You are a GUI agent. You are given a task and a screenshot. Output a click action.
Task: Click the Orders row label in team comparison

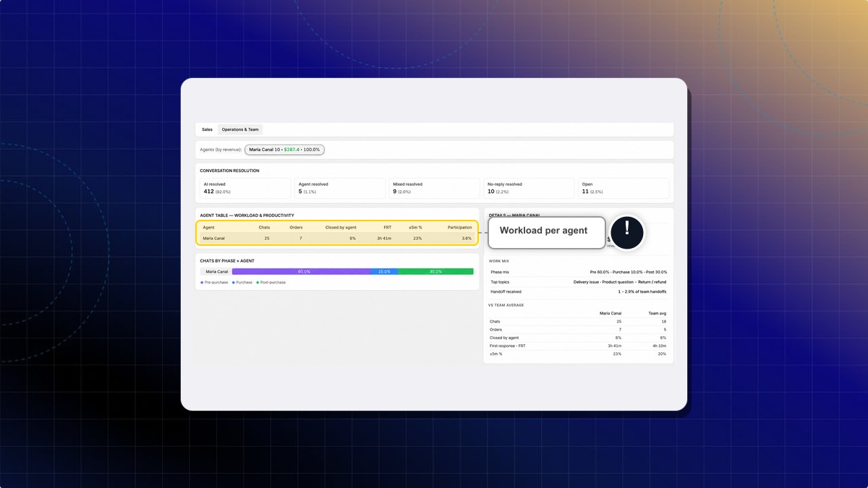[496, 330]
